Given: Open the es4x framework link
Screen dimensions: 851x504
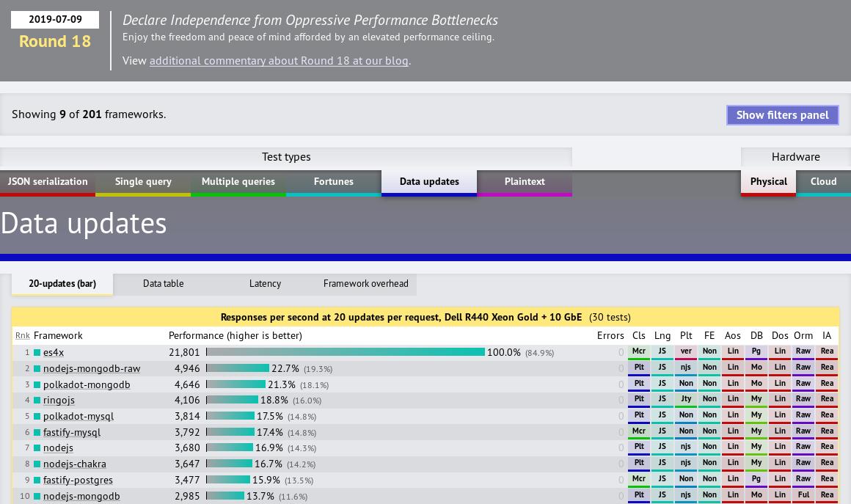Looking at the screenshot, I should tap(54, 353).
